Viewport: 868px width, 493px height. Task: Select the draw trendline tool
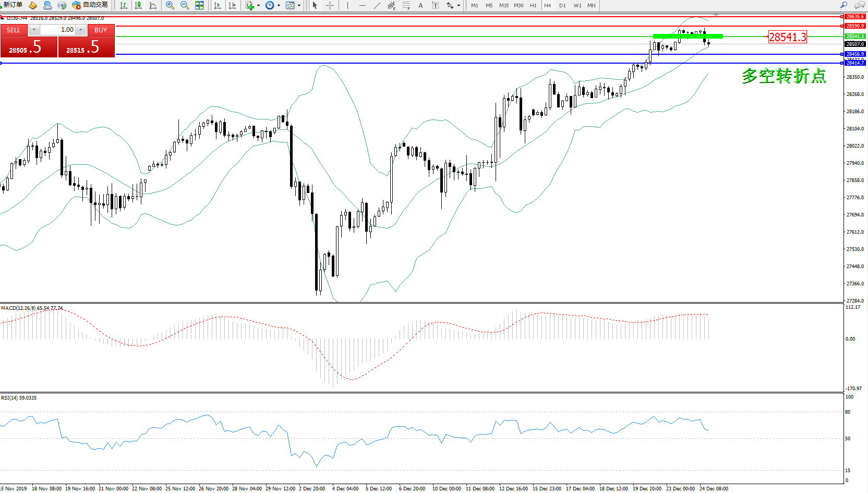tap(377, 5)
